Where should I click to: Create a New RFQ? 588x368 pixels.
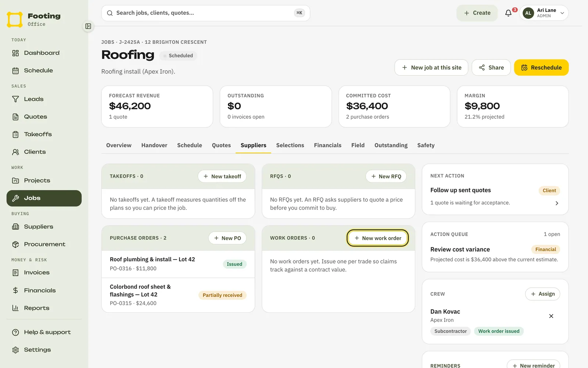click(x=386, y=176)
